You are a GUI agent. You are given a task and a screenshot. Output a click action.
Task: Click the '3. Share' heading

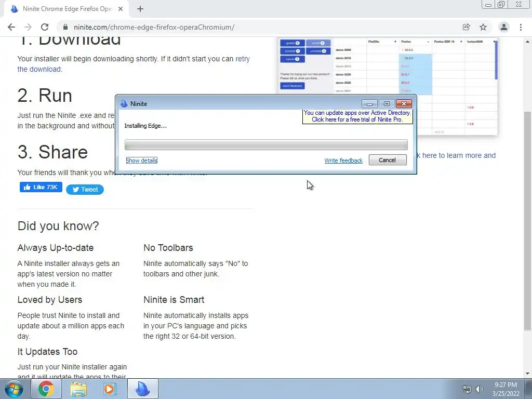52,152
